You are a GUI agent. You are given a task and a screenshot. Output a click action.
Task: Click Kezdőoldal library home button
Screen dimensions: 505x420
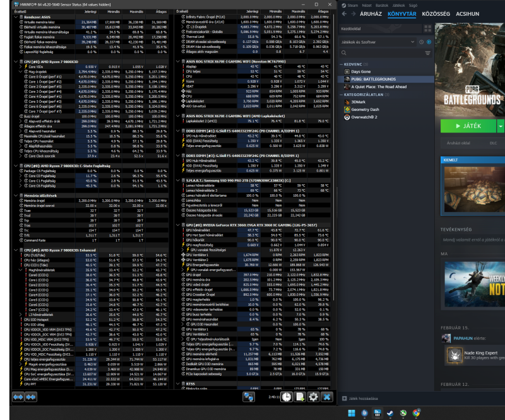[x=381, y=28]
